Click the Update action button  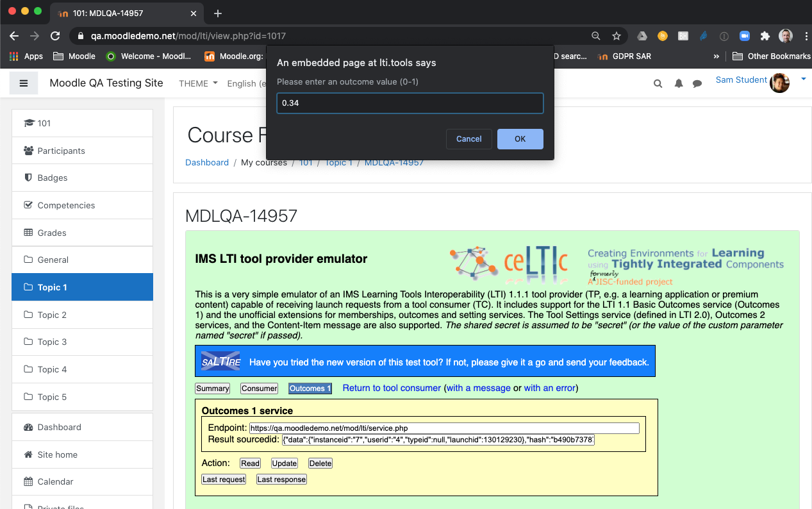click(x=285, y=463)
